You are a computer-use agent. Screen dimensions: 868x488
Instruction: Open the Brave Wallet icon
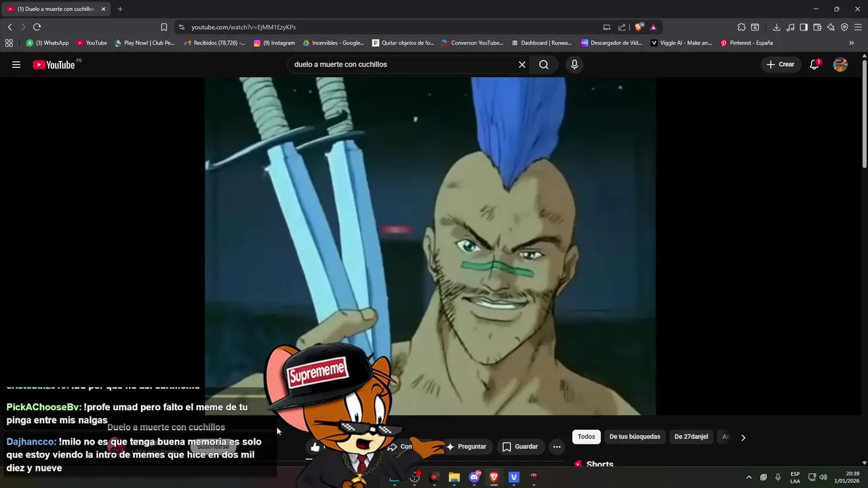click(817, 27)
